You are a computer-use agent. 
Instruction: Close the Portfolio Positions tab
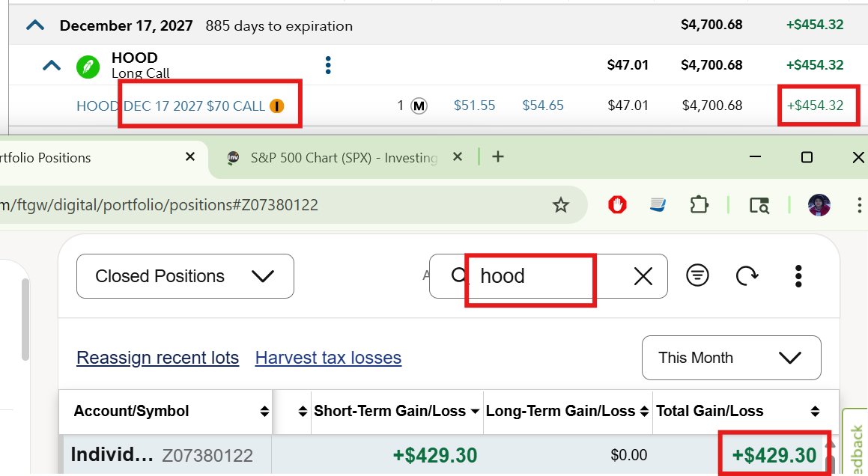[x=190, y=157]
